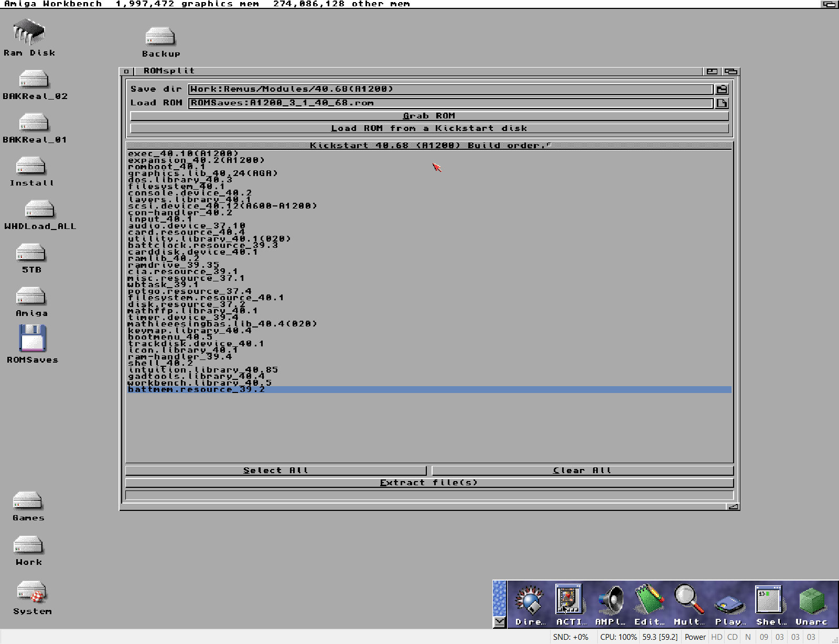Click the SND: +0% status entry

pyautogui.click(x=571, y=637)
